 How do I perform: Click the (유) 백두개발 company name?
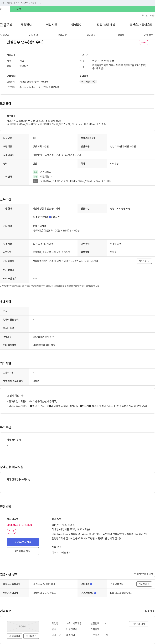point(74,623)
